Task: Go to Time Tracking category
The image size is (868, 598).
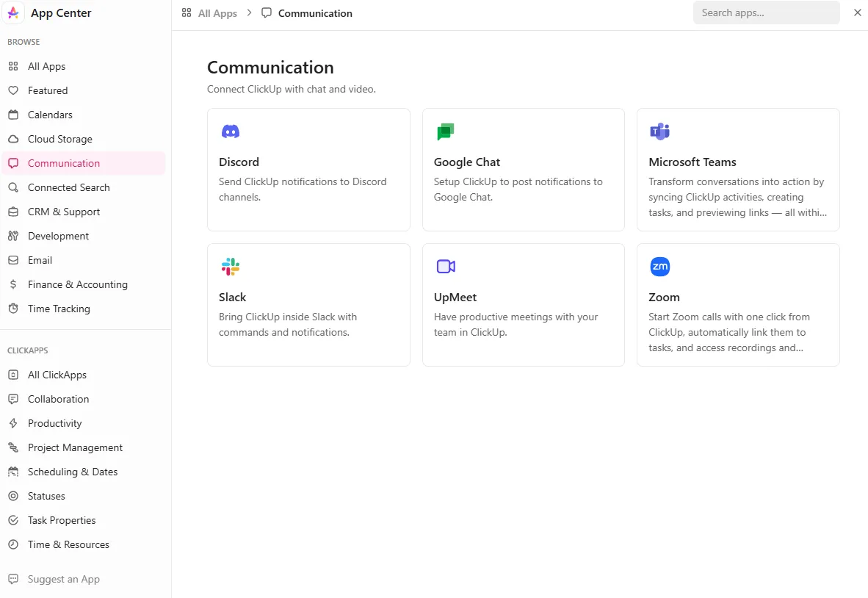Action: coord(84,309)
